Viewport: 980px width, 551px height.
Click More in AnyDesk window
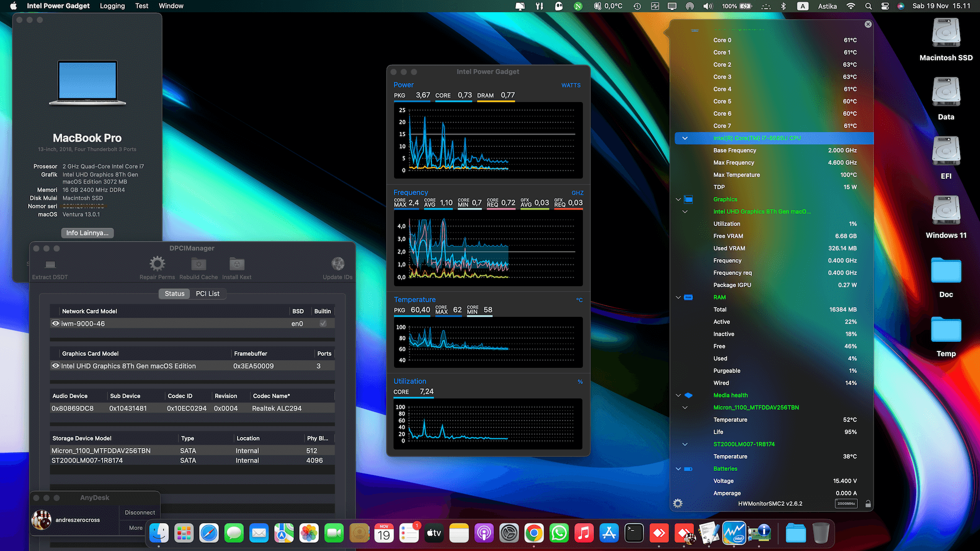click(x=136, y=528)
